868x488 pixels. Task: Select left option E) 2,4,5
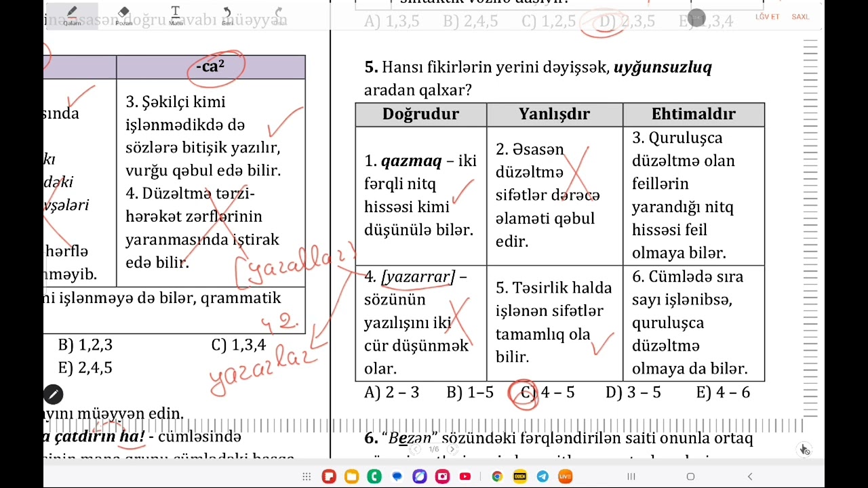pyautogui.click(x=85, y=368)
